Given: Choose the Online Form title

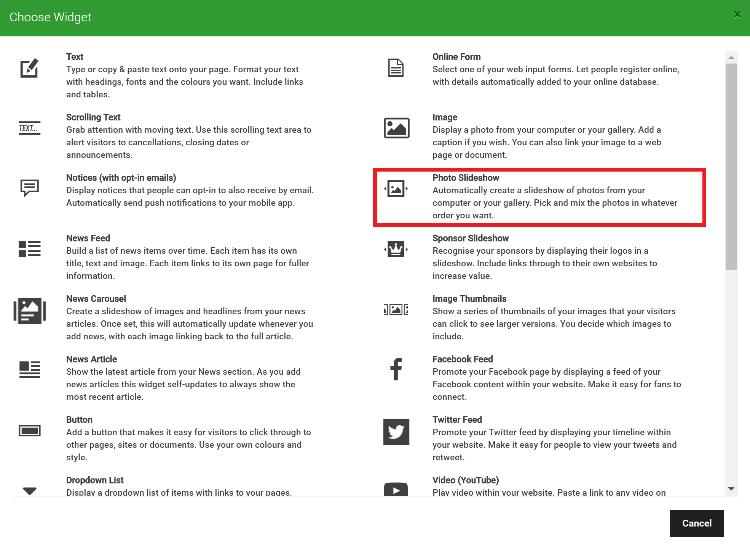Looking at the screenshot, I should pyautogui.click(x=456, y=57).
